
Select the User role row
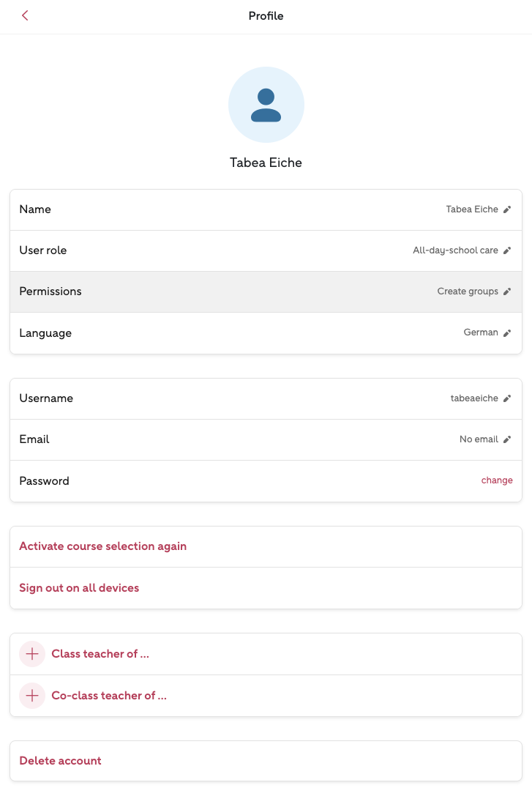coord(220,250)
